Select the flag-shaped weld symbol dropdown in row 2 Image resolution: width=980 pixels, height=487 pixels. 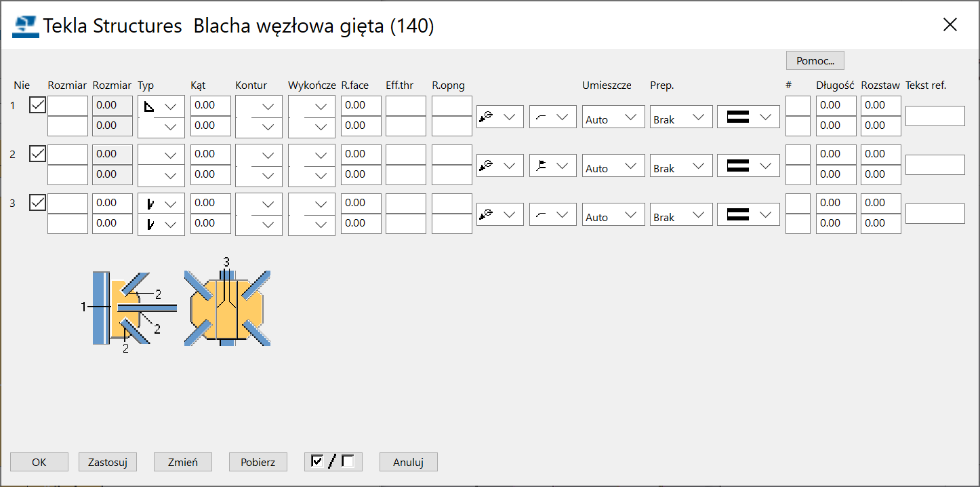click(x=552, y=165)
